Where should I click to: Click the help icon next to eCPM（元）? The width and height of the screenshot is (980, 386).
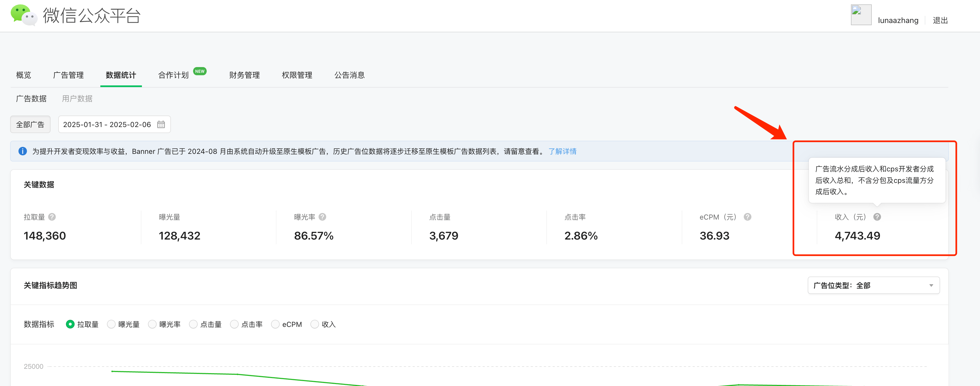tap(747, 217)
